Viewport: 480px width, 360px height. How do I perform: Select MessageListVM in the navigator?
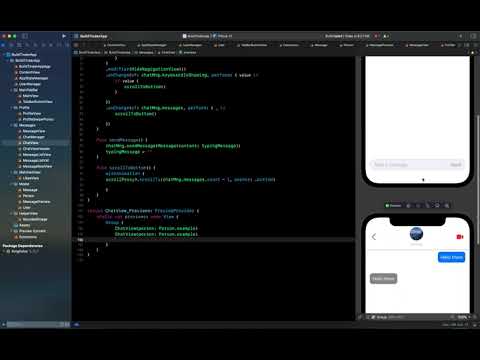35,161
